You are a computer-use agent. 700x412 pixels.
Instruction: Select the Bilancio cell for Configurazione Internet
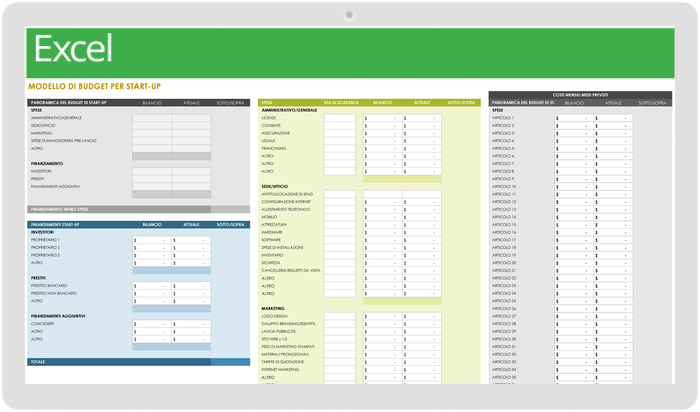[383, 202]
